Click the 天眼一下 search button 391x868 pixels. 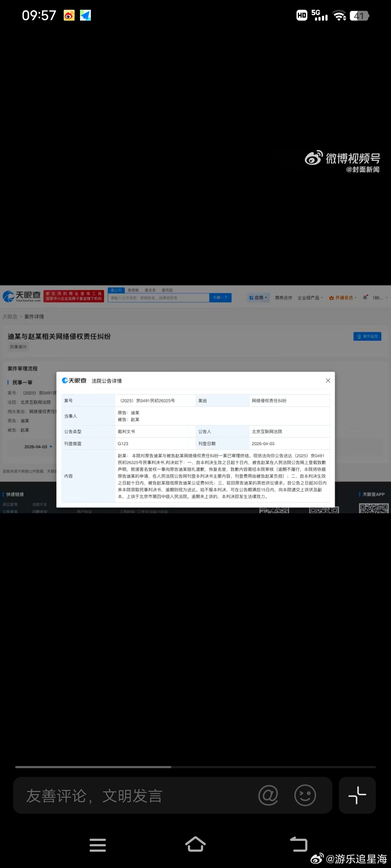pyautogui.click(x=220, y=298)
